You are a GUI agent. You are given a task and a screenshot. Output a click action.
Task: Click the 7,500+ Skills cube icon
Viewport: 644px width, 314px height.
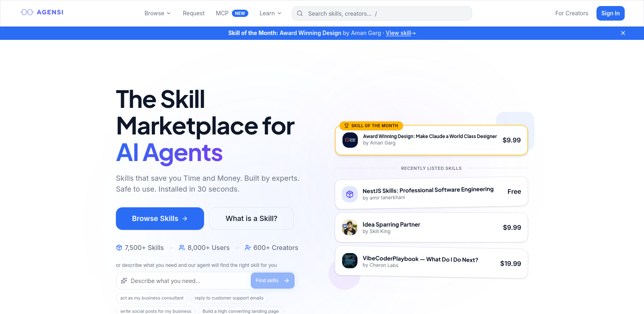tap(119, 248)
